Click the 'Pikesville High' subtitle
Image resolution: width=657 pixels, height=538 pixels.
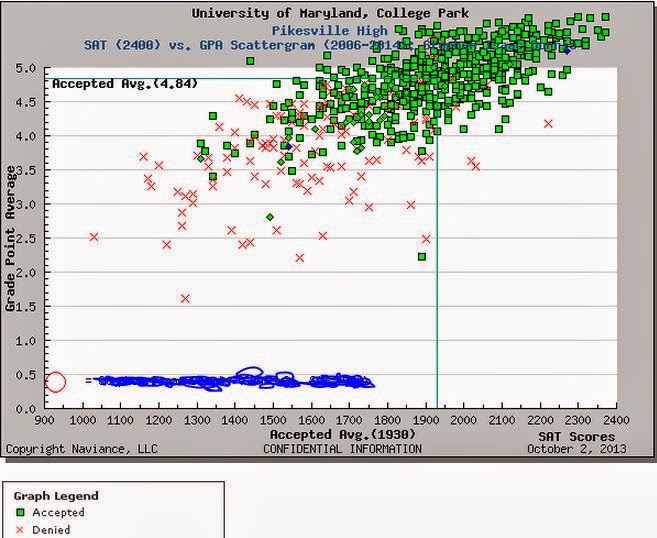[x=330, y=31]
